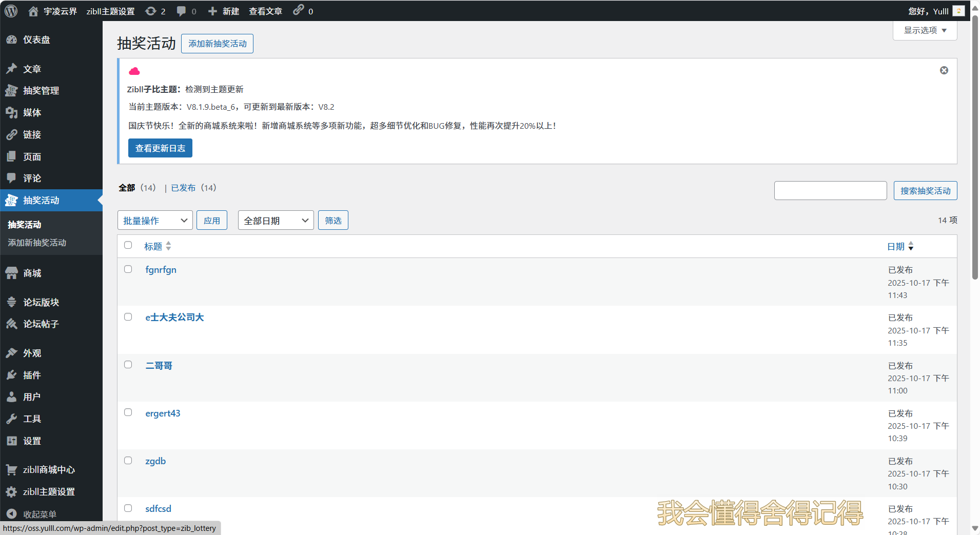Viewport: 980px width, 535px height.
Task: Open the 媒体 media library icon
Action: point(11,112)
